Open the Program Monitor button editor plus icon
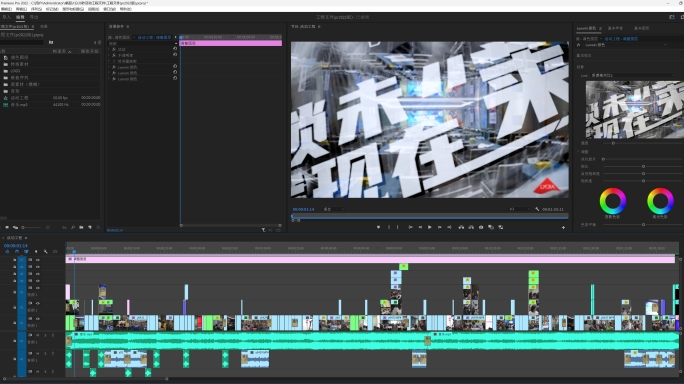 [x=563, y=227]
